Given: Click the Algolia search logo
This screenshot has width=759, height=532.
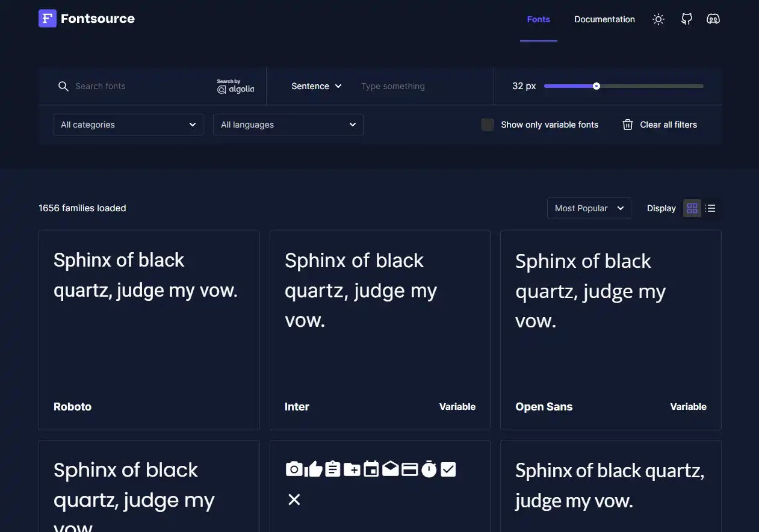Looking at the screenshot, I should [x=235, y=86].
